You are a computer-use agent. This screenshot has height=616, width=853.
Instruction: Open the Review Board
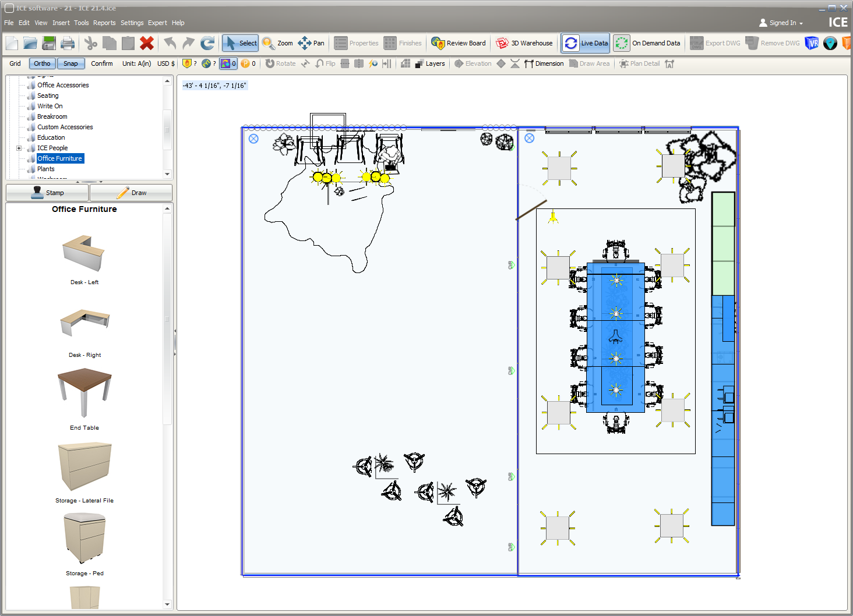coord(459,43)
